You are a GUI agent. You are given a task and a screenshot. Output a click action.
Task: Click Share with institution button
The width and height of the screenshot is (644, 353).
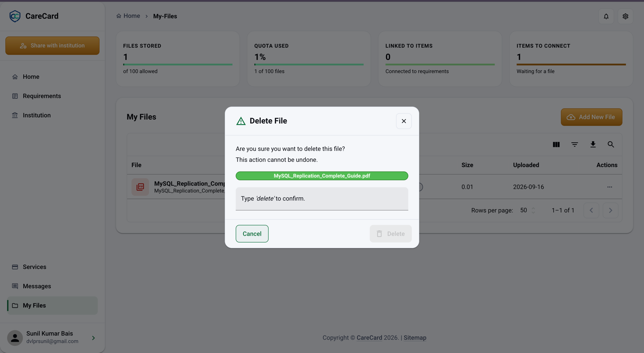pos(53,46)
